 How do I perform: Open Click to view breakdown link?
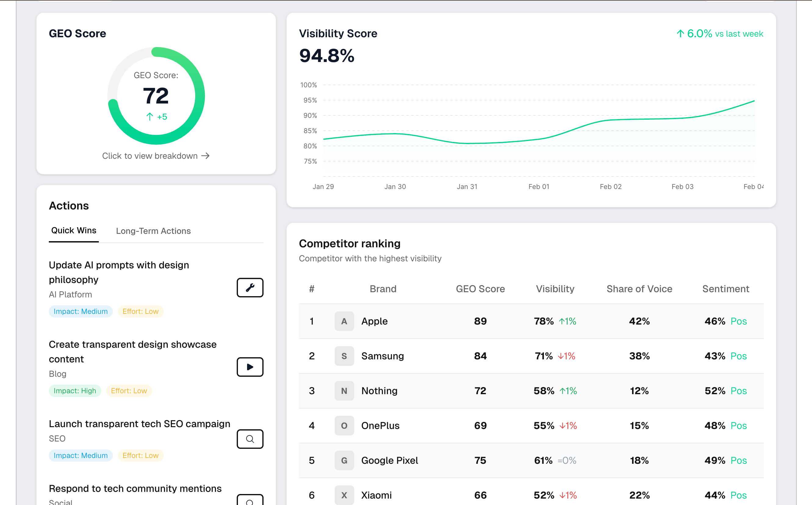(156, 156)
